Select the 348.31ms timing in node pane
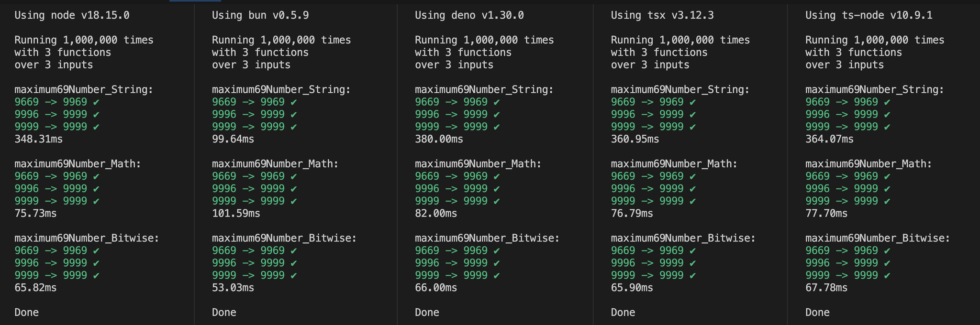The height and width of the screenshot is (325, 980). click(x=39, y=139)
